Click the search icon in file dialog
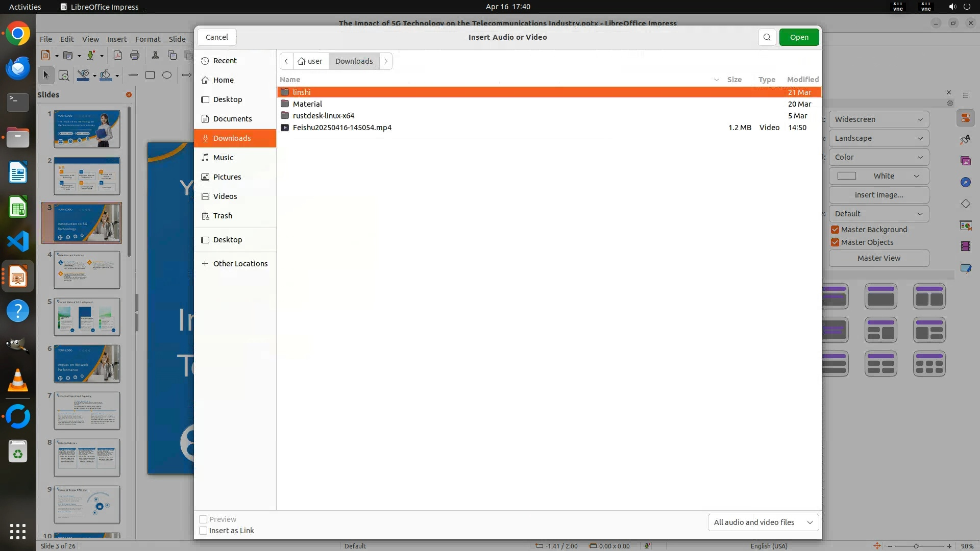This screenshot has height=551, width=980. pos(767,37)
